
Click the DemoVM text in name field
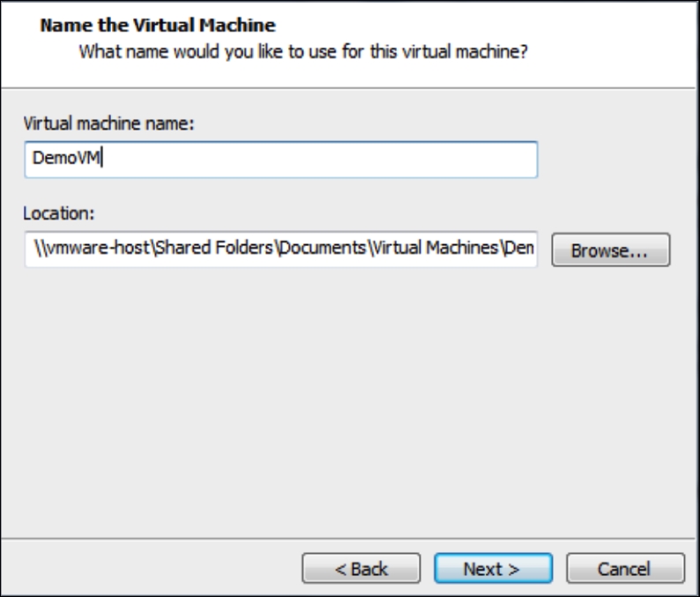pos(66,158)
